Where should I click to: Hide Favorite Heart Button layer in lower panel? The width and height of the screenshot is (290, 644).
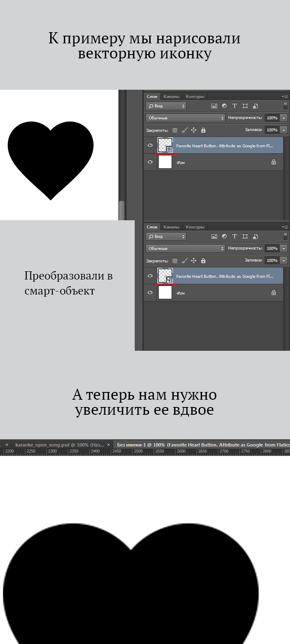click(x=150, y=276)
